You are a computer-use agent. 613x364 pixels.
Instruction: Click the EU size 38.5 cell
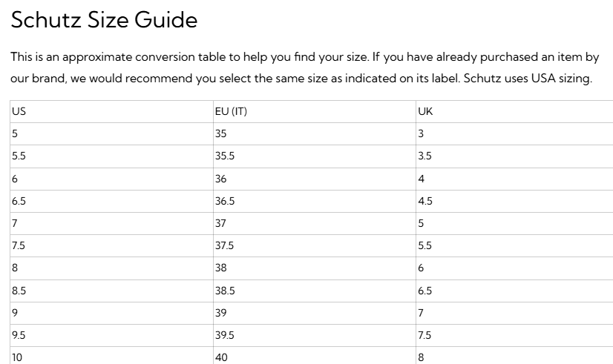(x=315, y=291)
